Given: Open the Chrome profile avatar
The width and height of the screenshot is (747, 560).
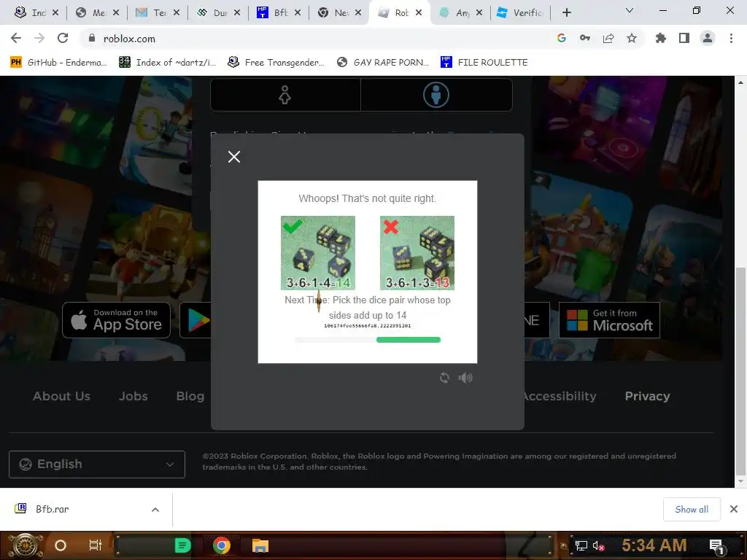Looking at the screenshot, I should [x=708, y=39].
